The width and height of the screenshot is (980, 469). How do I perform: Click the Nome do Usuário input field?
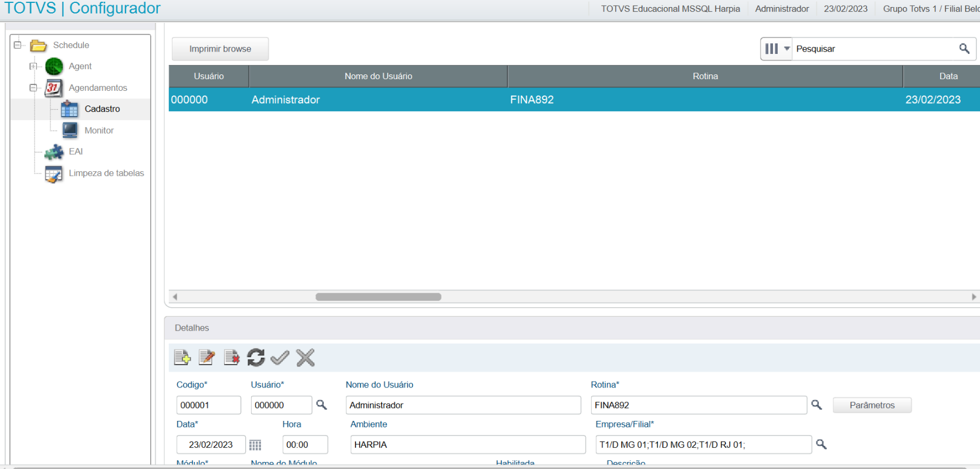click(x=463, y=405)
